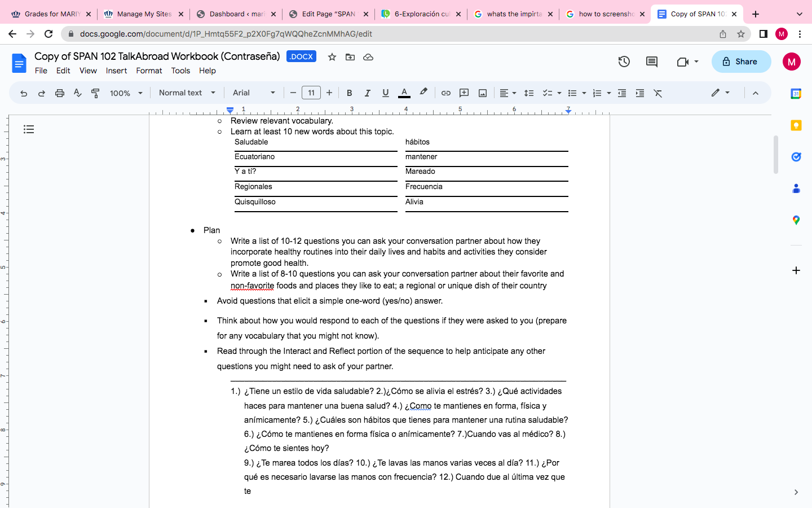Open the text alignment dropdown
This screenshot has width=812, height=508.
click(507, 93)
